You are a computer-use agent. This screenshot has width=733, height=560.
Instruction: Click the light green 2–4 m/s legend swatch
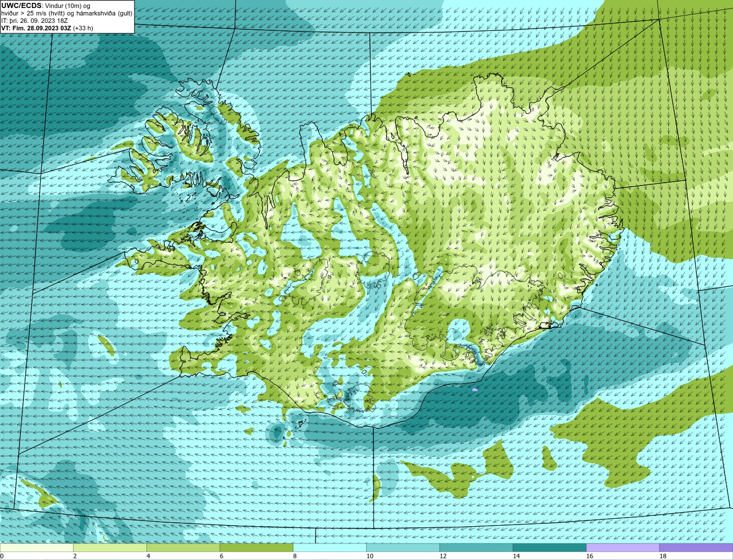pos(110,548)
